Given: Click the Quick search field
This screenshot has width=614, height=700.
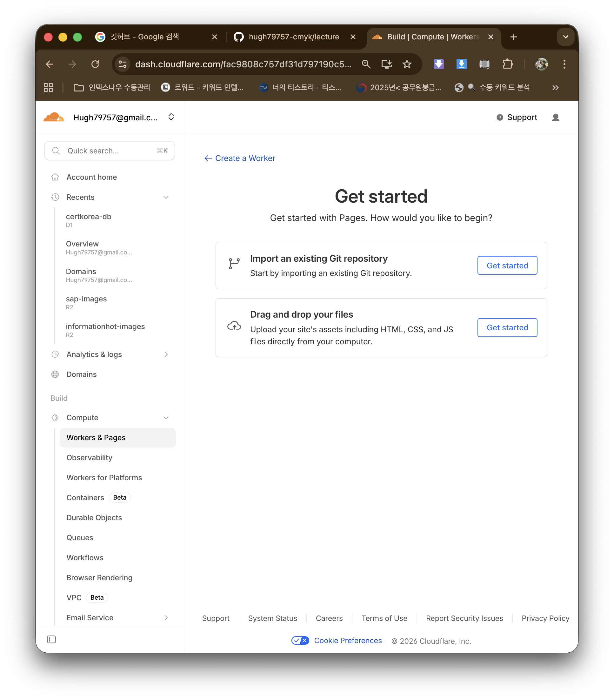Looking at the screenshot, I should pyautogui.click(x=110, y=151).
